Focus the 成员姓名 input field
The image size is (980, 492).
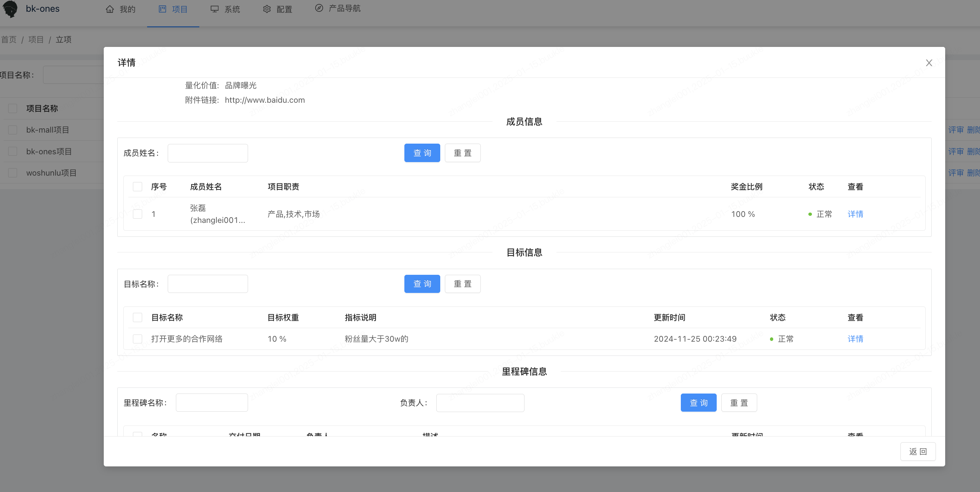pyautogui.click(x=208, y=153)
